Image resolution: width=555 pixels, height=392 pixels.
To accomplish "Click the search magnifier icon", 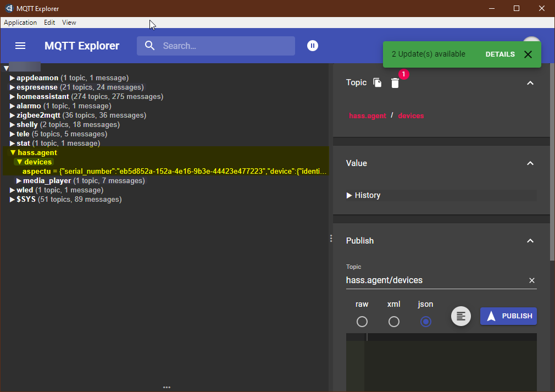I will pos(149,46).
